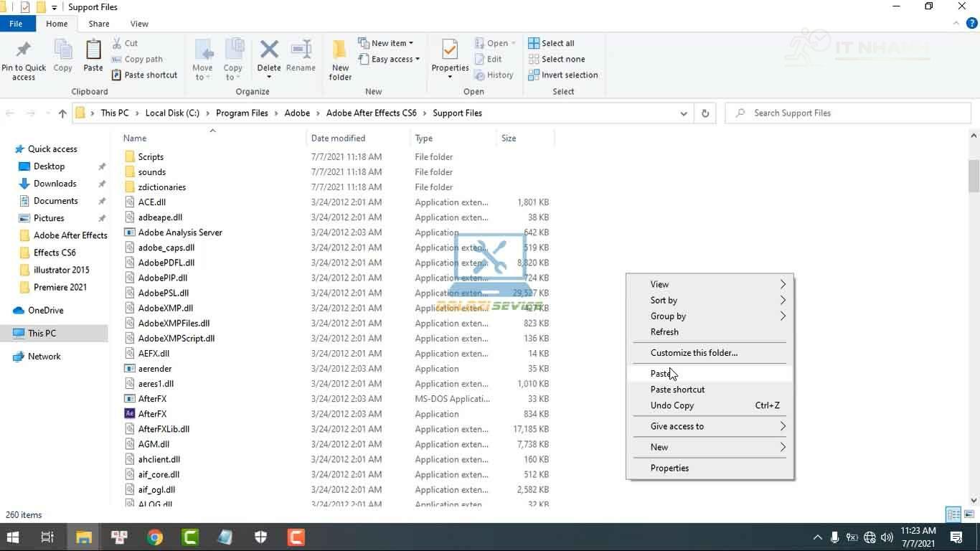Click Search Support Files field
This screenshot has width=980, height=551.
[847, 113]
